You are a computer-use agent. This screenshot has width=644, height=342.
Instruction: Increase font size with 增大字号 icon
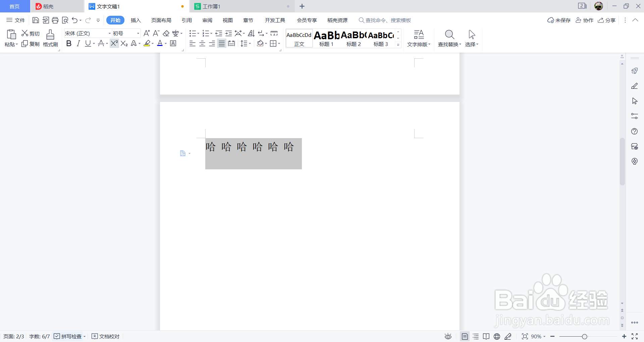(x=146, y=33)
